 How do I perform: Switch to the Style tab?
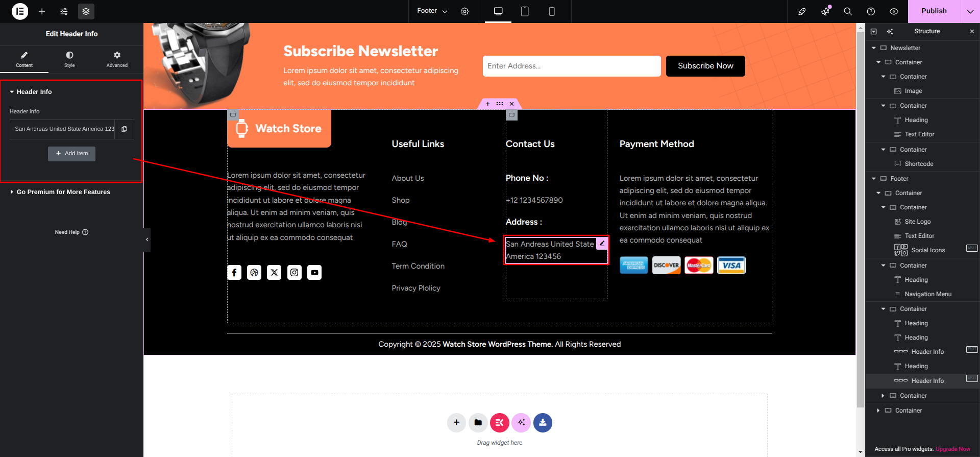tap(69, 59)
